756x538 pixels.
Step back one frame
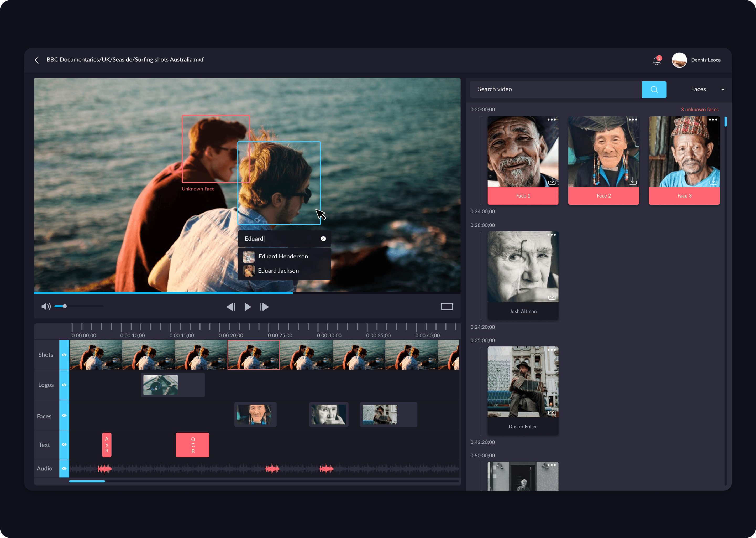231,307
